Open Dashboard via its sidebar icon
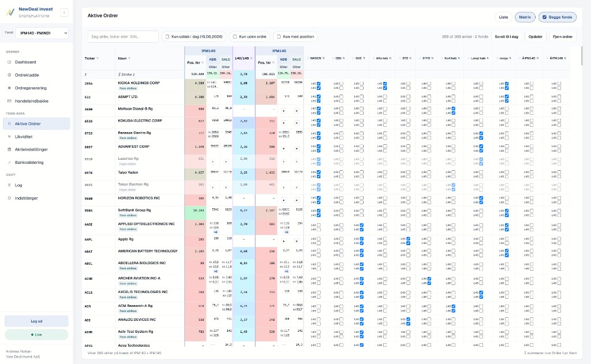 [x=9, y=62]
